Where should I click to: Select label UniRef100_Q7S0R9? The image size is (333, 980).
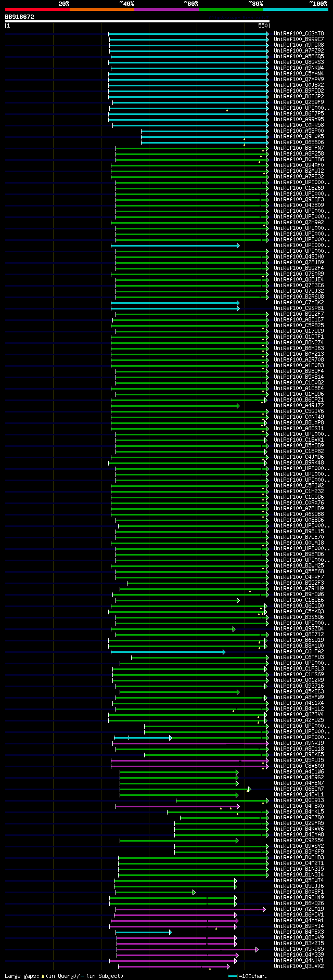[x=299, y=274]
